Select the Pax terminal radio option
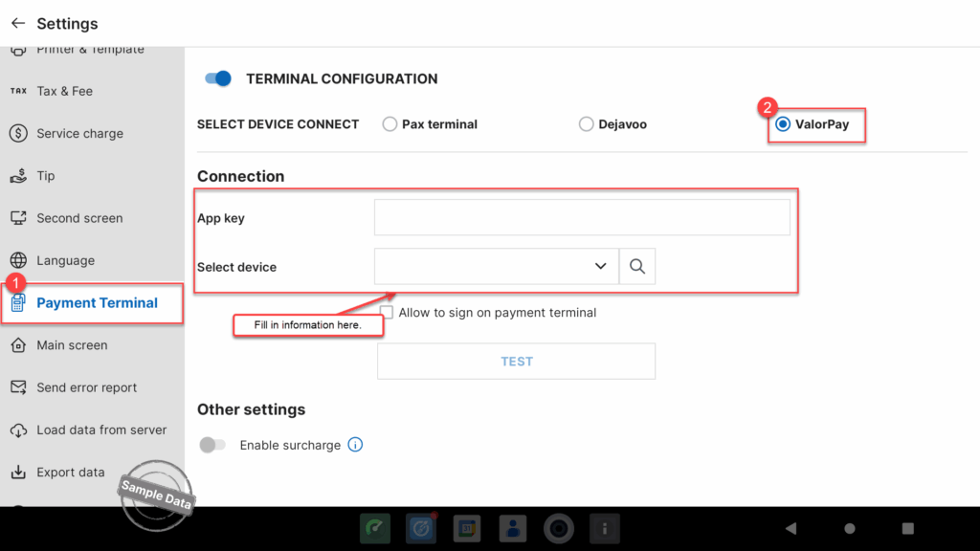Image resolution: width=980 pixels, height=551 pixels. 390,124
